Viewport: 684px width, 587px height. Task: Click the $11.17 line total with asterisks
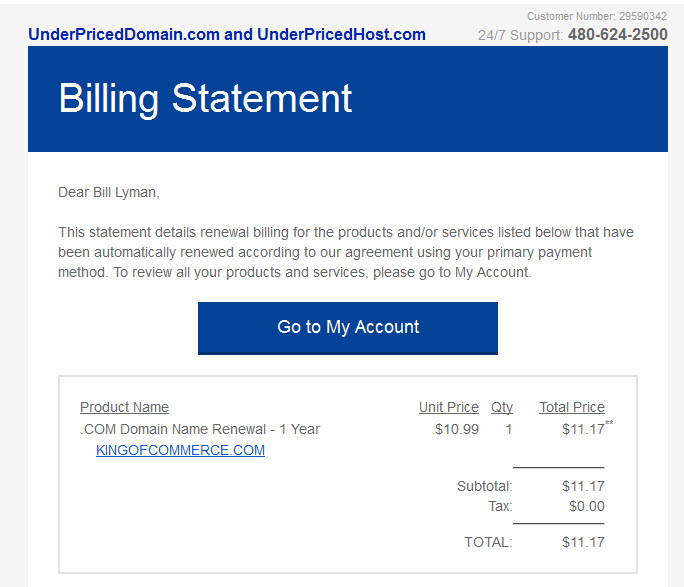587,428
